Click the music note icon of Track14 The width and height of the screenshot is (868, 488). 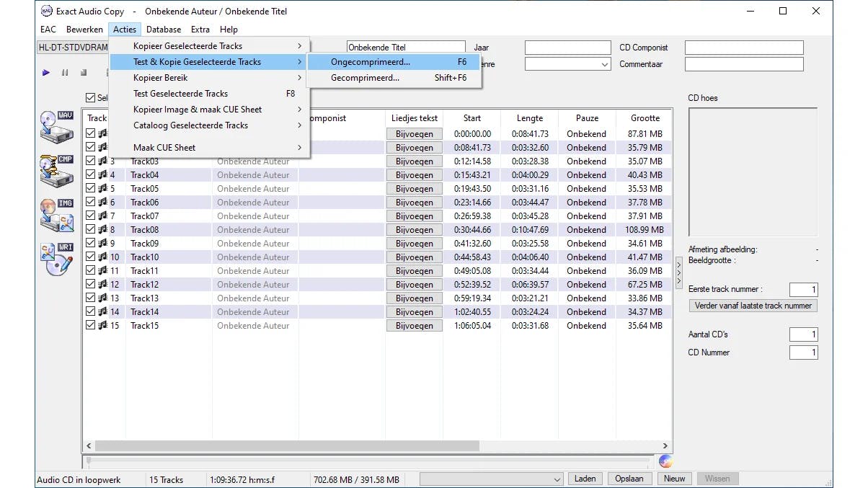click(x=102, y=311)
